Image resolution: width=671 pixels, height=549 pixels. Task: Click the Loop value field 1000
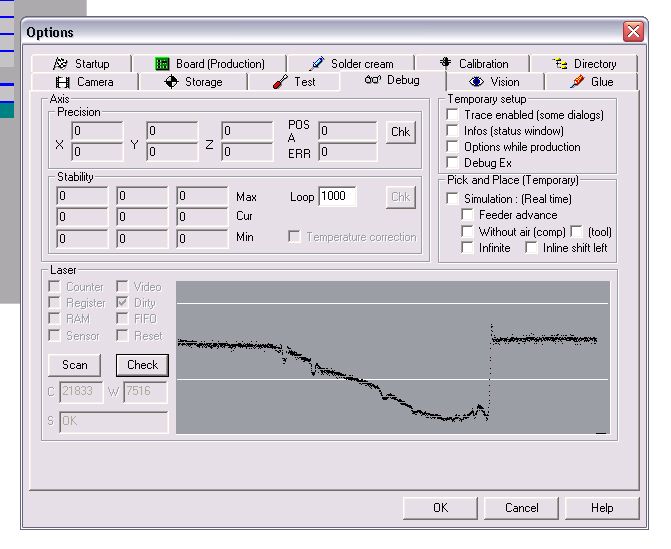pos(337,196)
